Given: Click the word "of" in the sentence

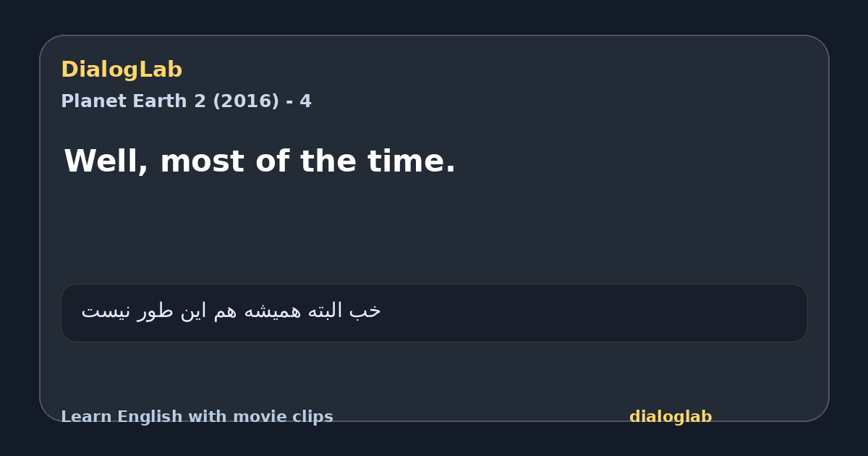Looking at the screenshot, I should tap(272, 161).
